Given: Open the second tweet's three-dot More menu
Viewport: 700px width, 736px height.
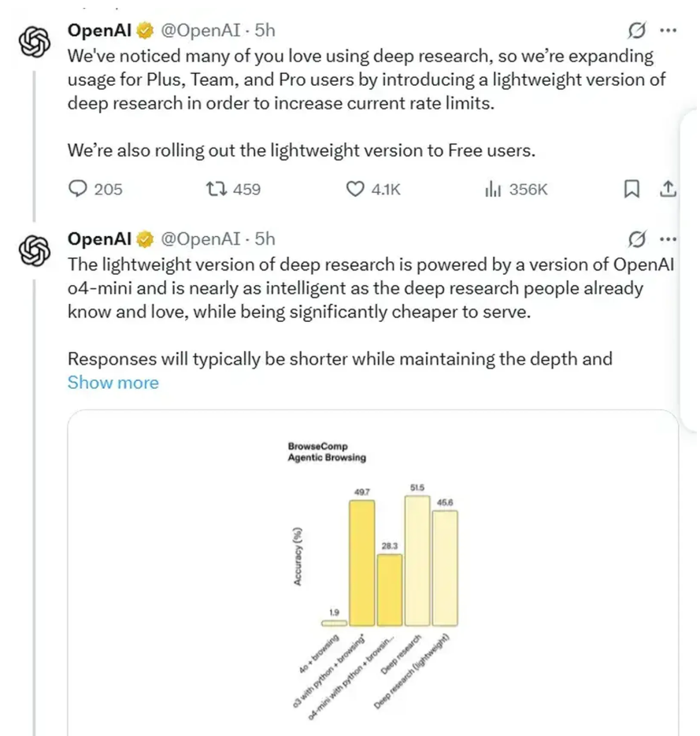Looking at the screenshot, I should pyautogui.click(x=668, y=239).
